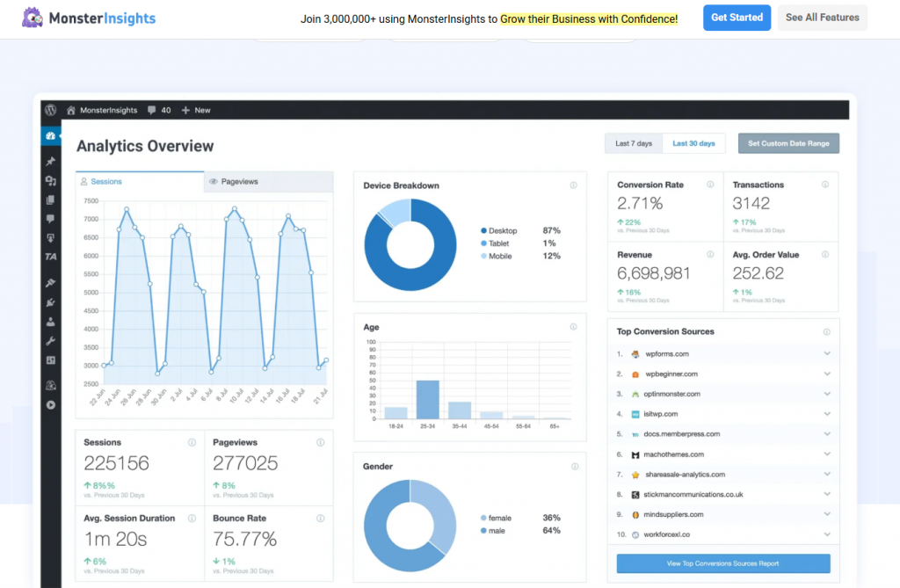Click the Get Started button
The image size is (900, 588).
737,18
